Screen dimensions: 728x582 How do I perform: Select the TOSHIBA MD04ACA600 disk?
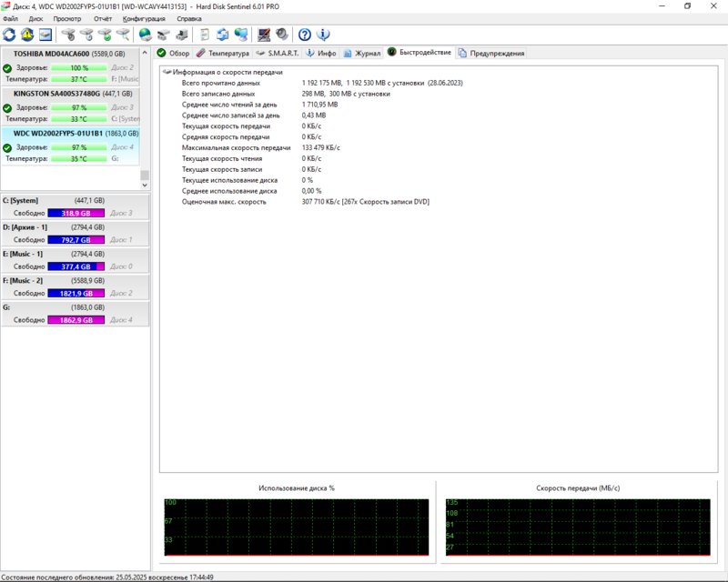(51, 54)
